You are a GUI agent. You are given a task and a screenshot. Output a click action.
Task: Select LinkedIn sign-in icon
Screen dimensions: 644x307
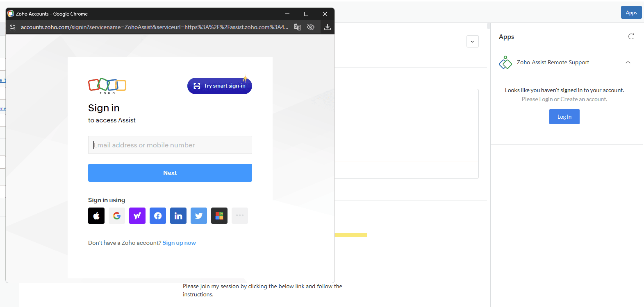point(178,216)
